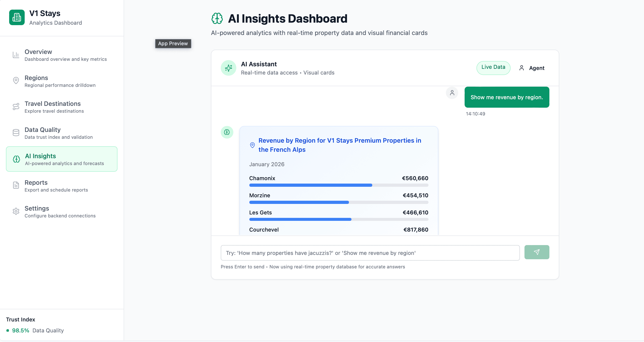This screenshot has width=644, height=342.
Task: Click the App Preview badge
Action: (173, 43)
